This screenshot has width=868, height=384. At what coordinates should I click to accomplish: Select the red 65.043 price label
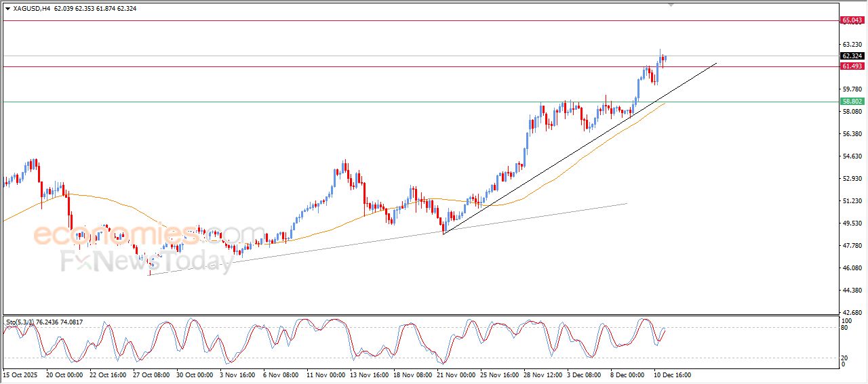(852, 20)
